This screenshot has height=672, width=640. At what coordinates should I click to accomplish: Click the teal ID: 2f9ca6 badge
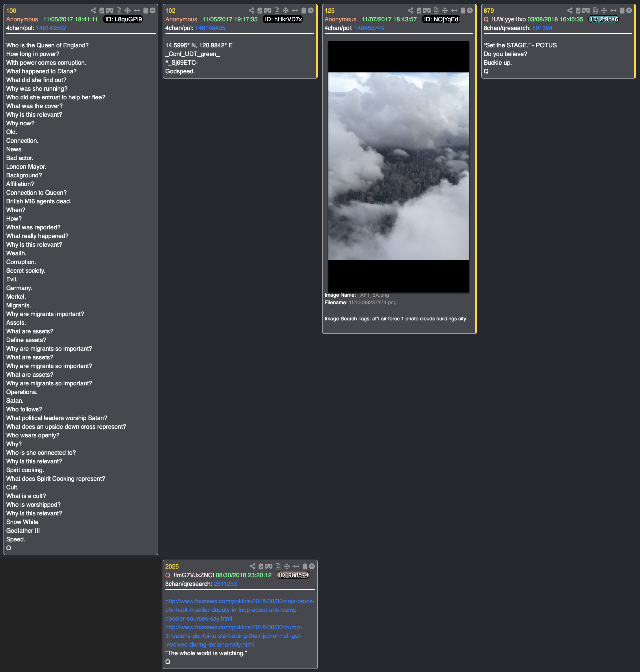click(604, 19)
